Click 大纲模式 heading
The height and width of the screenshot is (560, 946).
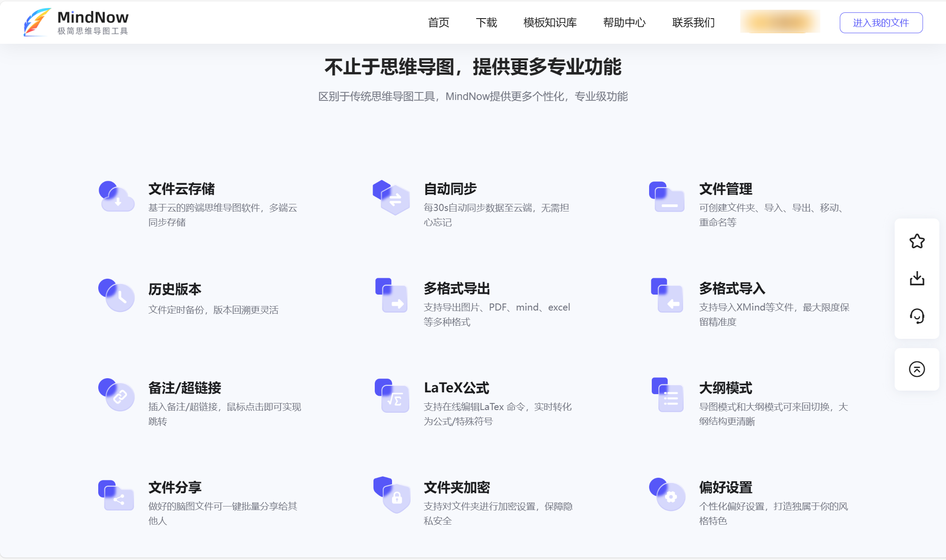coord(726,388)
